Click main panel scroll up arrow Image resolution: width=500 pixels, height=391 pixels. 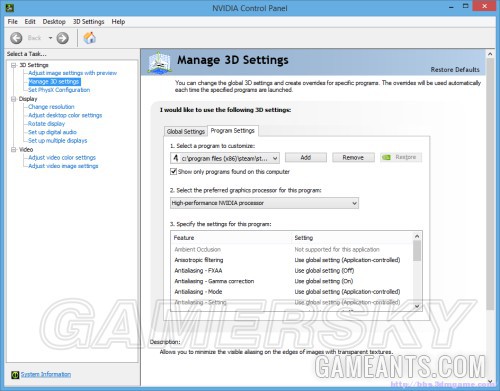[x=490, y=54]
